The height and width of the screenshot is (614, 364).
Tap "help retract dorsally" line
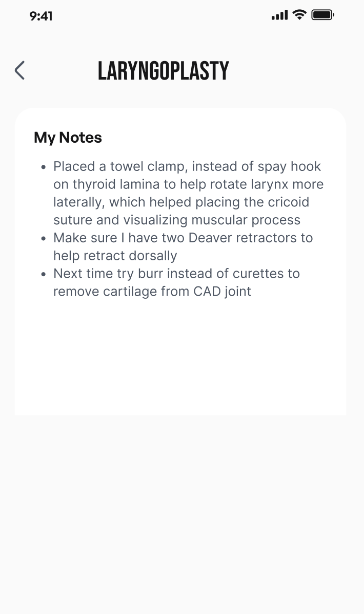tap(115, 256)
